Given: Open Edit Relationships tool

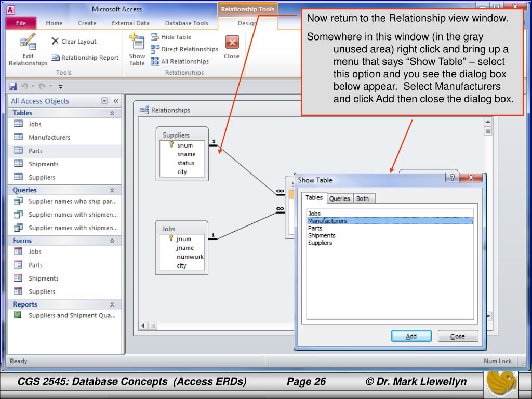Looking at the screenshot, I should [28, 49].
